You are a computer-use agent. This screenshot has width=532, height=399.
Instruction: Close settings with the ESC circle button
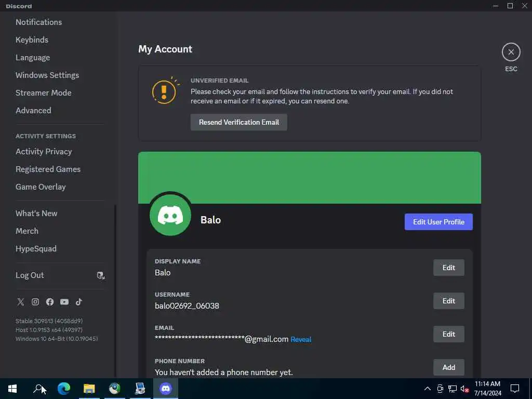(511, 52)
